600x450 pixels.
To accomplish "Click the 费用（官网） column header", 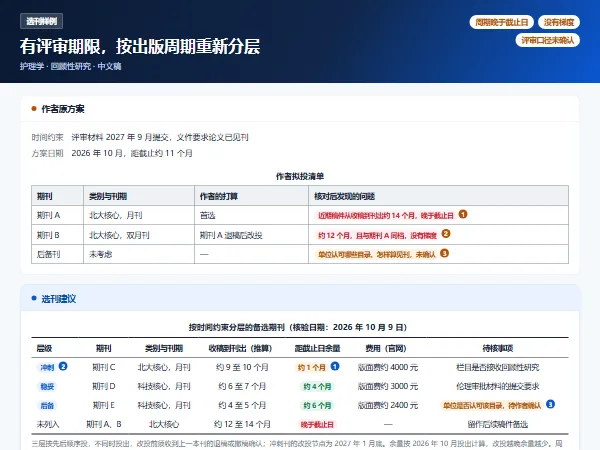I will (386, 348).
